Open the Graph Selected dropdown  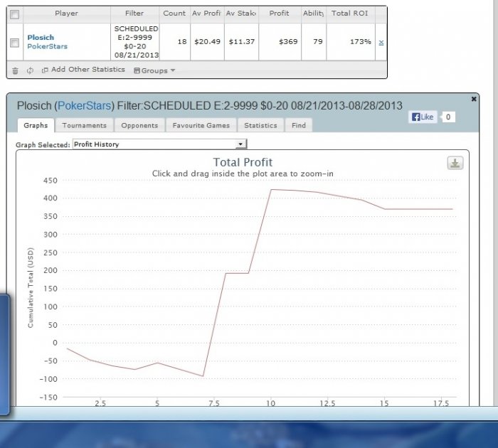(159, 144)
